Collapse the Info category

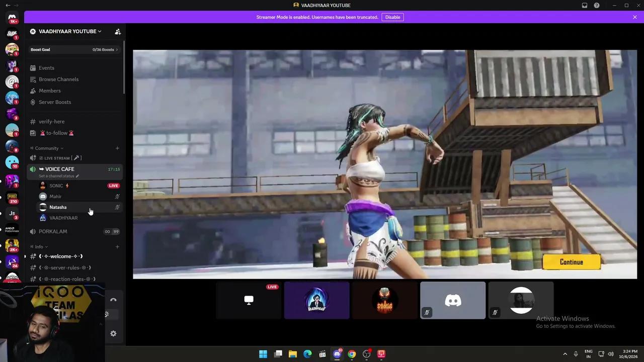(41, 247)
